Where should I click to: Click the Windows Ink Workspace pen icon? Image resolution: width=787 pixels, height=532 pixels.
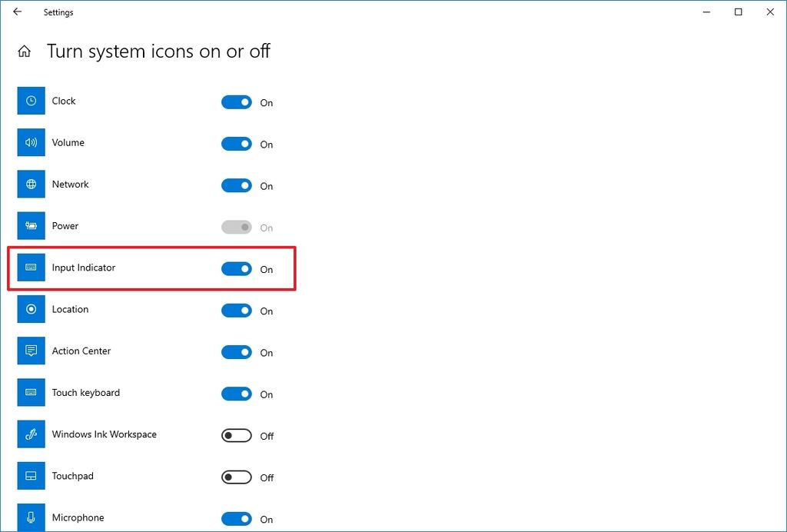31,434
